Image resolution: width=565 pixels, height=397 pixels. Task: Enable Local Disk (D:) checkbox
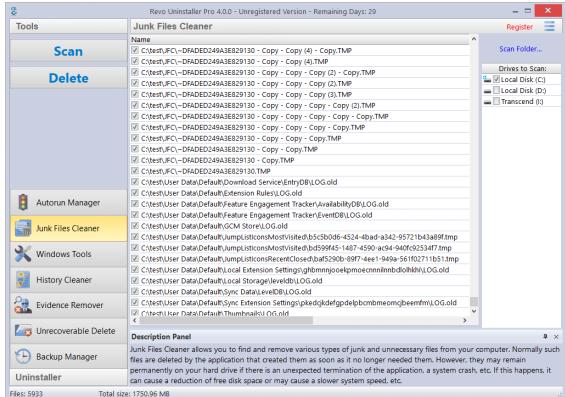point(496,90)
